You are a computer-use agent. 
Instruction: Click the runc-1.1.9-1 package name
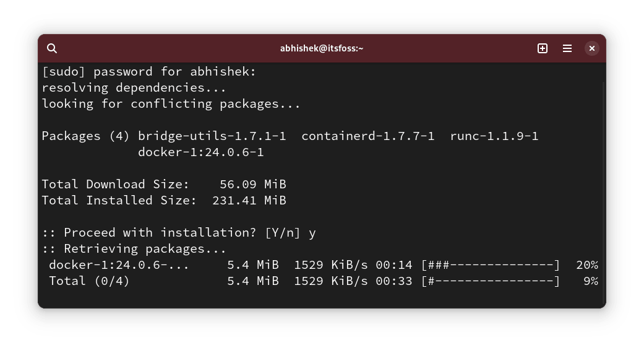[494, 136]
